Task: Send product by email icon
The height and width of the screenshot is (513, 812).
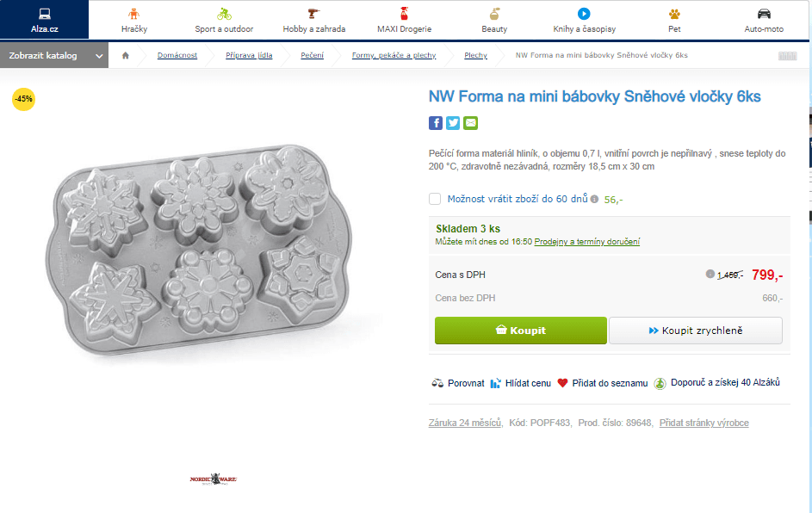Action: point(470,123)
